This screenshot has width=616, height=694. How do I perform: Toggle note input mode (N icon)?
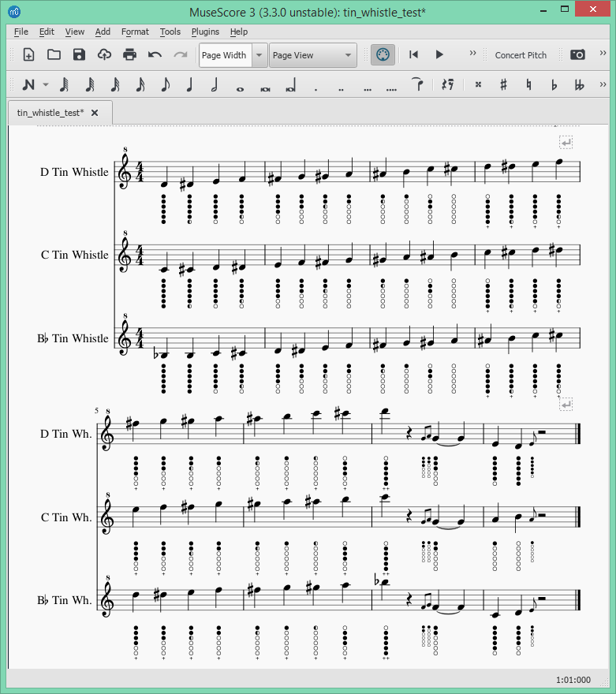click(28, 84)
